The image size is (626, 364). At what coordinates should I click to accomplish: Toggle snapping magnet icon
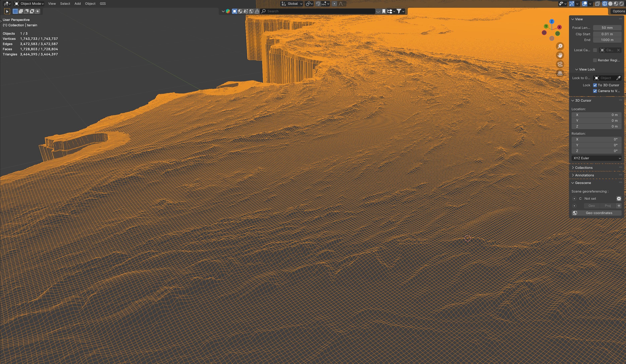click(x=318, y=4)
